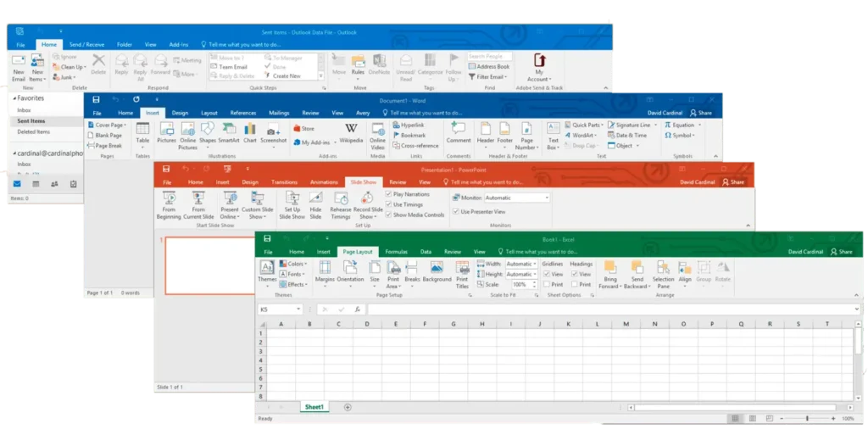
Task: Insert Chart in Word ribbon
Action: (250, 133)
